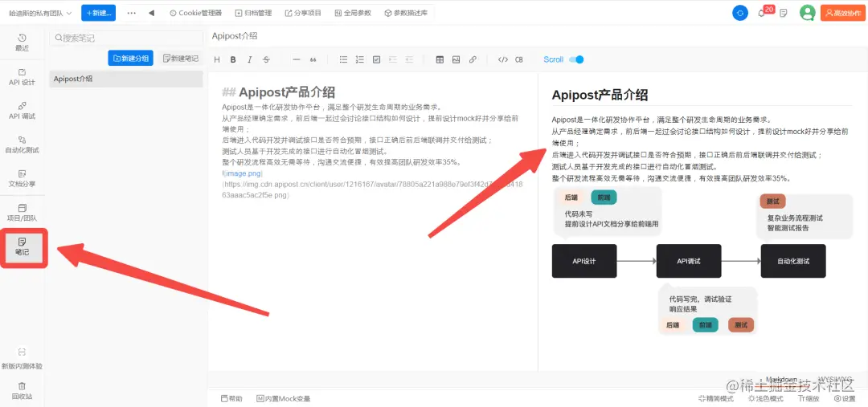
Task: Insert a hyperlink in the editor
Action: pyautogui.click(x=473, y=59)
